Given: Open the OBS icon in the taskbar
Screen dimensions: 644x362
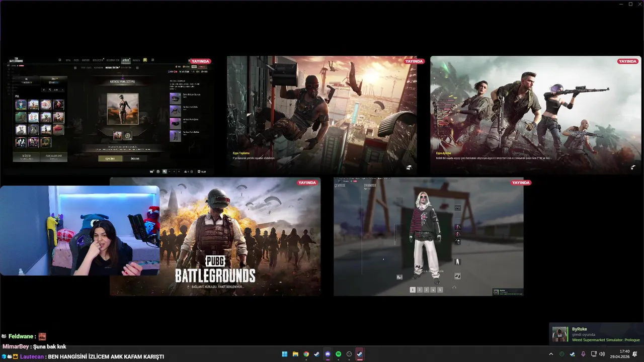Looking at the screenshot, I should (349, 354).
